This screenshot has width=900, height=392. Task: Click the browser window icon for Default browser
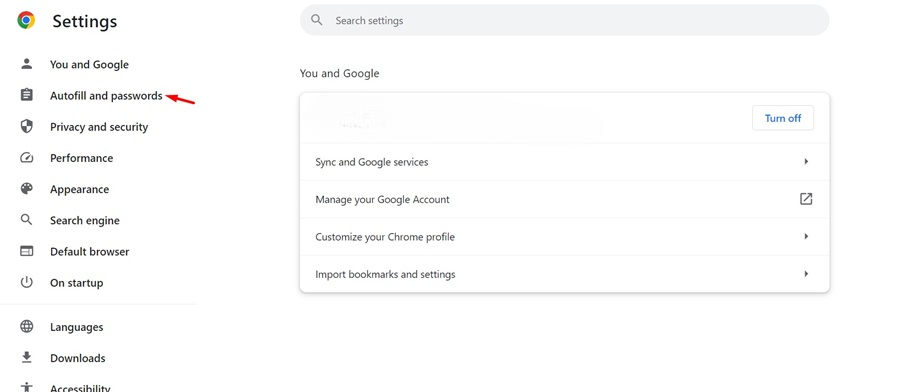26,251
